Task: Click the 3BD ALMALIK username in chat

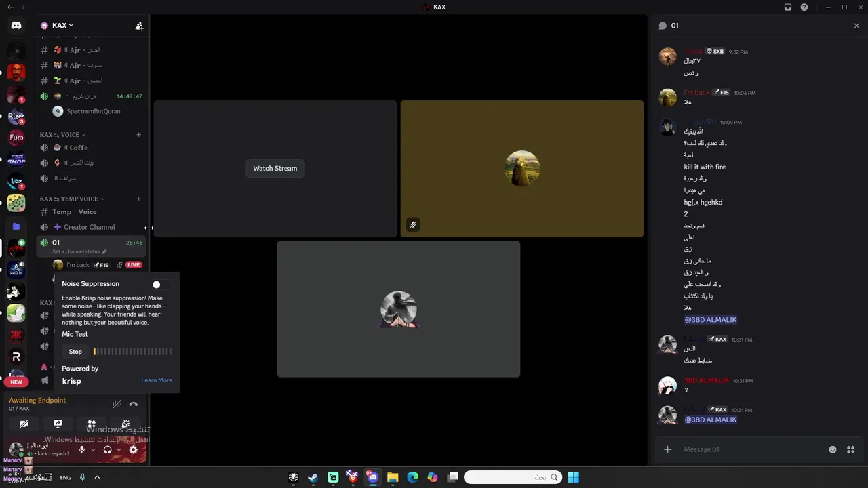Action: pos(706,380)
